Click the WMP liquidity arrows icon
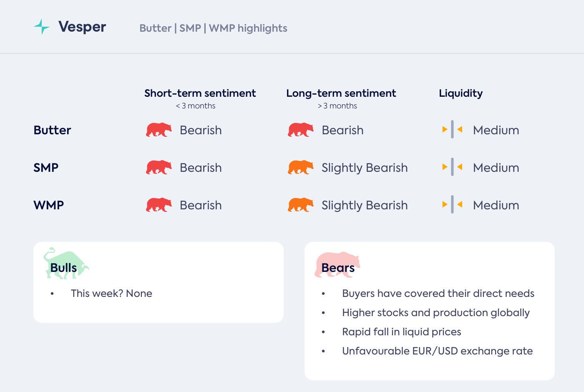Screen dimensions: 584x392 [x=452, y=205]
